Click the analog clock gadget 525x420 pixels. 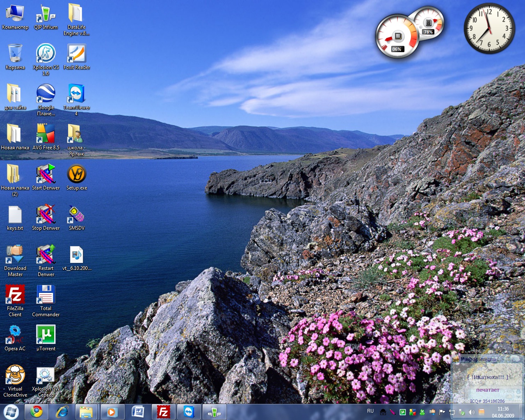click(489, 28)
